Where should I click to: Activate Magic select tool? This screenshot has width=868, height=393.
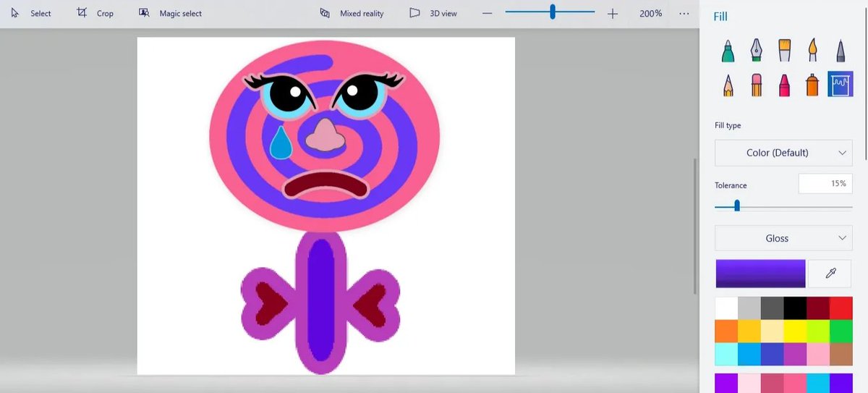[170, 13]
